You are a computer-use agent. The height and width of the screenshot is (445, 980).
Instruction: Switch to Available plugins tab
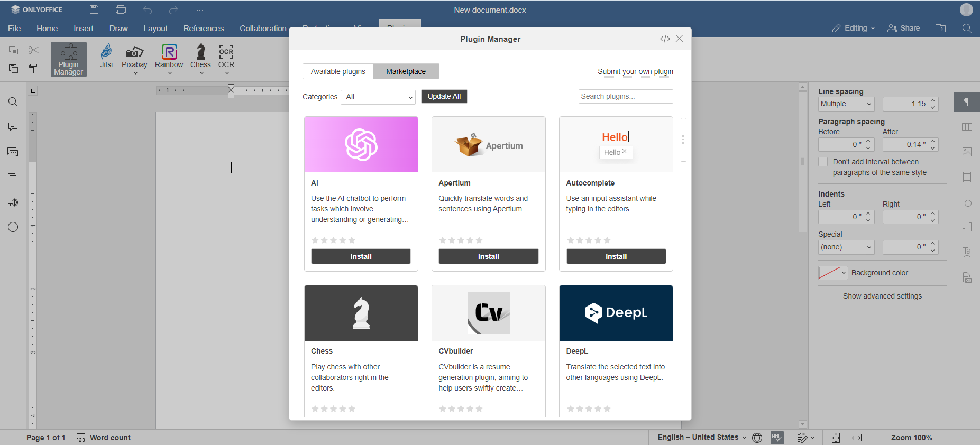[338, 71]
